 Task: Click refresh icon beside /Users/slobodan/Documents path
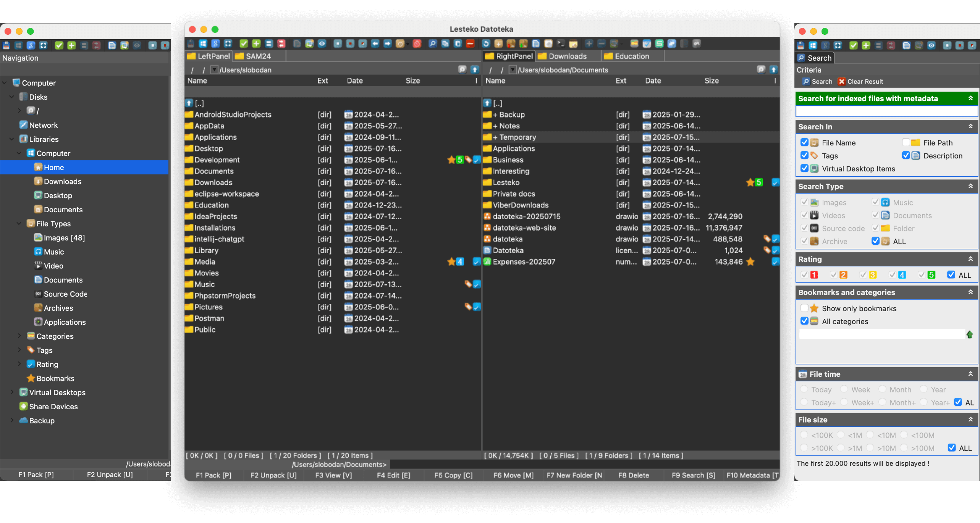click(761, 69)
